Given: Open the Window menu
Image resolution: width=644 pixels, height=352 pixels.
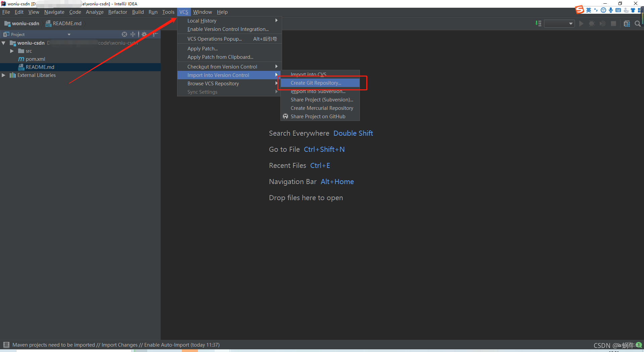Looking at the screenshot, I should coord(203,12).
